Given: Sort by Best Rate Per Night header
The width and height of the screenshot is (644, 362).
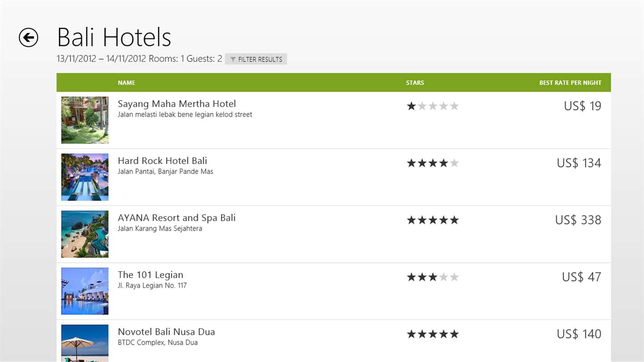Looking at the screenshot, I should click(x=570, y=83).
